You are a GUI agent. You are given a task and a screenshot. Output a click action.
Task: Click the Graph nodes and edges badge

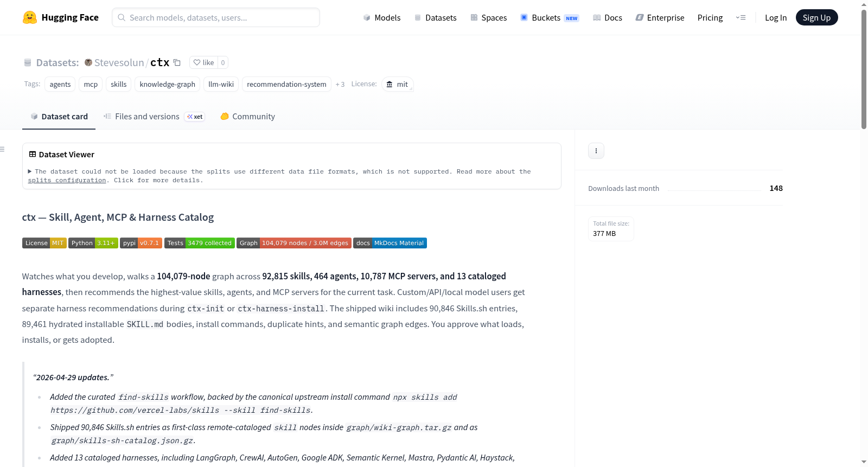pos(294,243)
